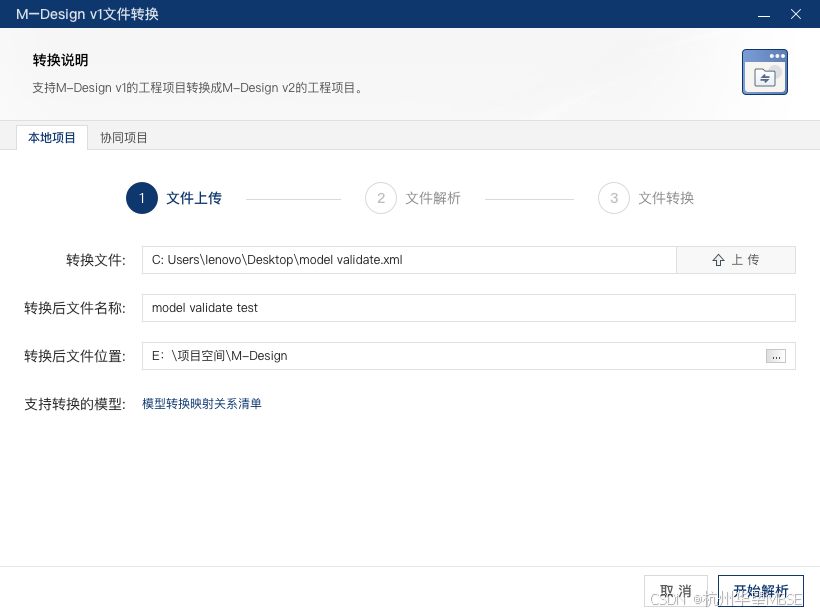Switch to the 协同项目 tab
Viewport: 820px width, 615px height.
pos(123,138)
